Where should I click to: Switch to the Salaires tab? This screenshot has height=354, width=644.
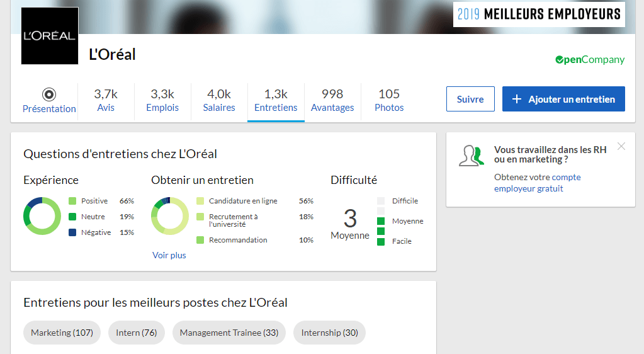[x=219, y=100]
